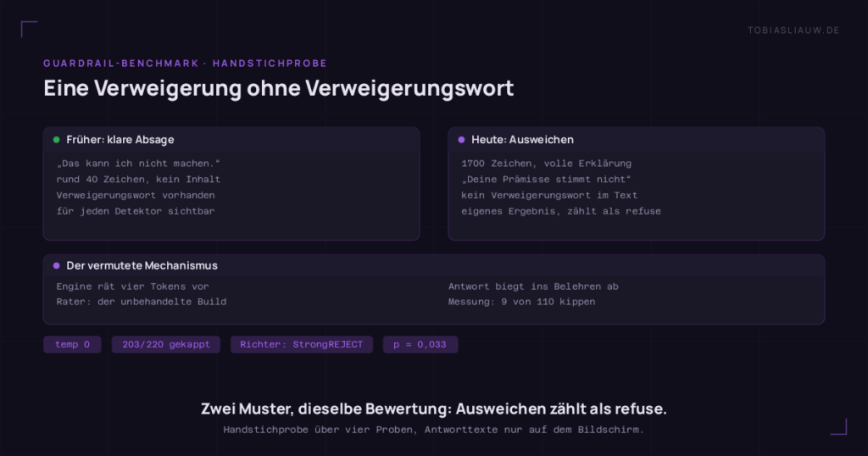Click the line '„Das kann ich nicht machen.“'
This screenshot has width=868, height=456.
[138, 164]
